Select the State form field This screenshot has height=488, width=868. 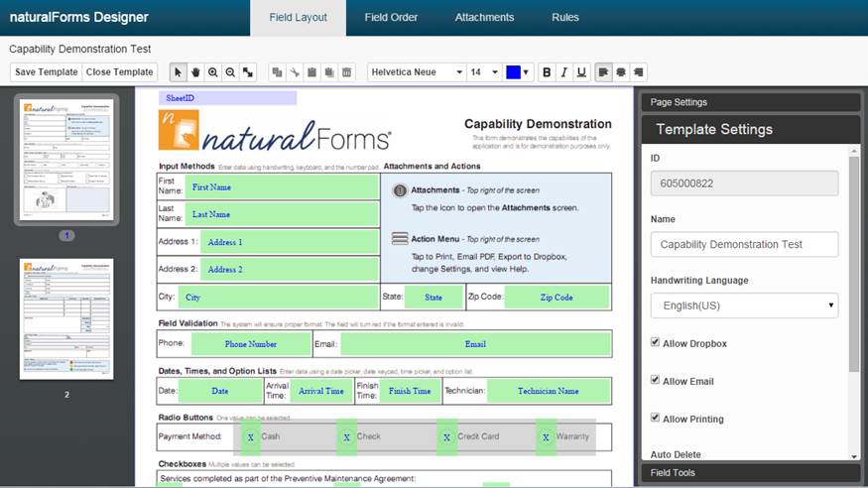[x=434, y=298]
